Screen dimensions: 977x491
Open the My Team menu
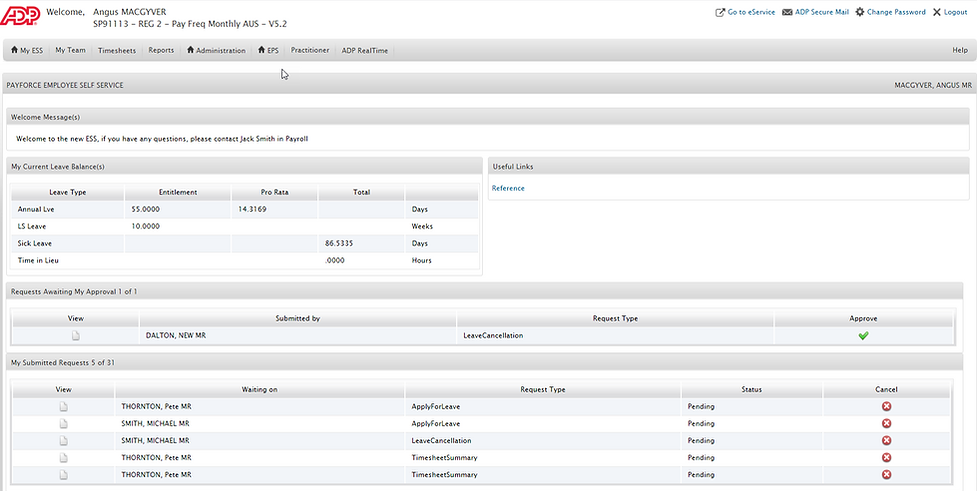click(70, 50)
